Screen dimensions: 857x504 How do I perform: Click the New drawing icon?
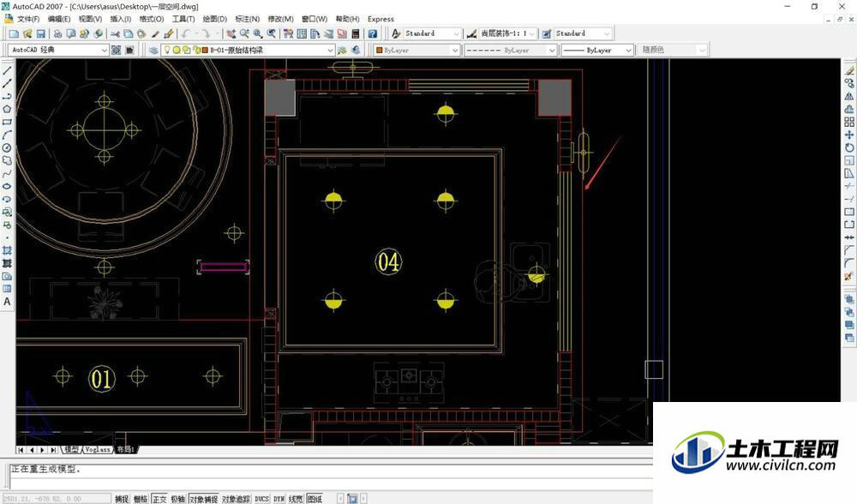coord(15,34)
